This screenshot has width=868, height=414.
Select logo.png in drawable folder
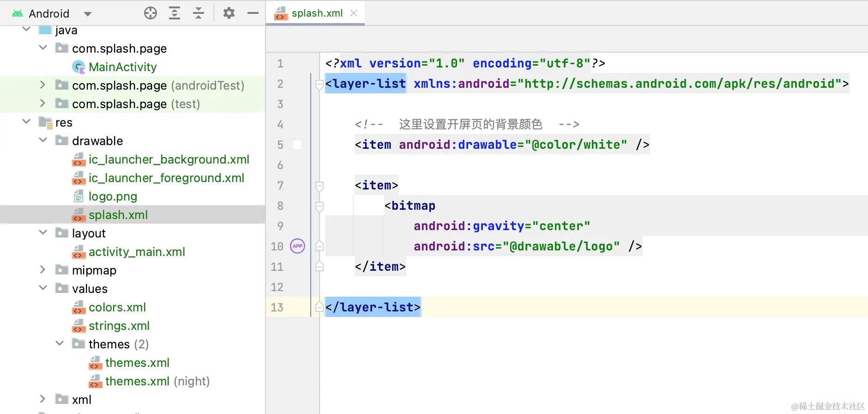click(113, 196)
